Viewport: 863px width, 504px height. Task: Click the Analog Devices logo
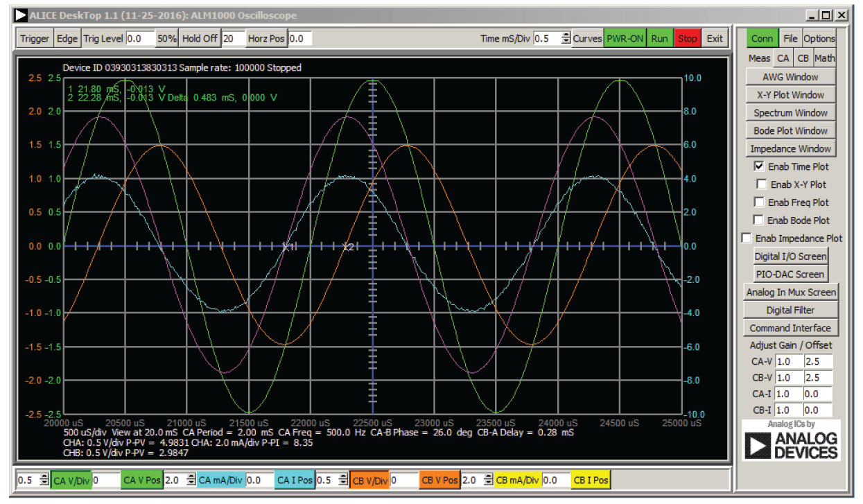point(791,440)
